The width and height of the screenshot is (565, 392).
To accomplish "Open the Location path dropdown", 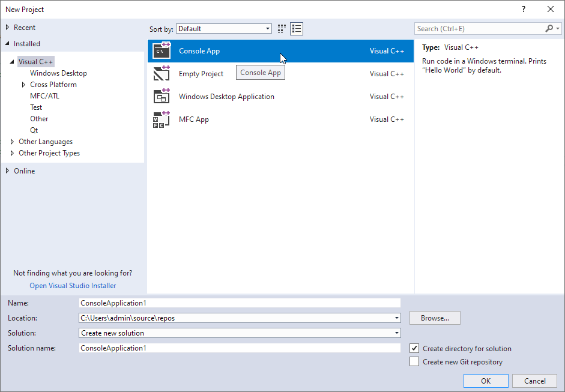I will (x=397, y=318).
